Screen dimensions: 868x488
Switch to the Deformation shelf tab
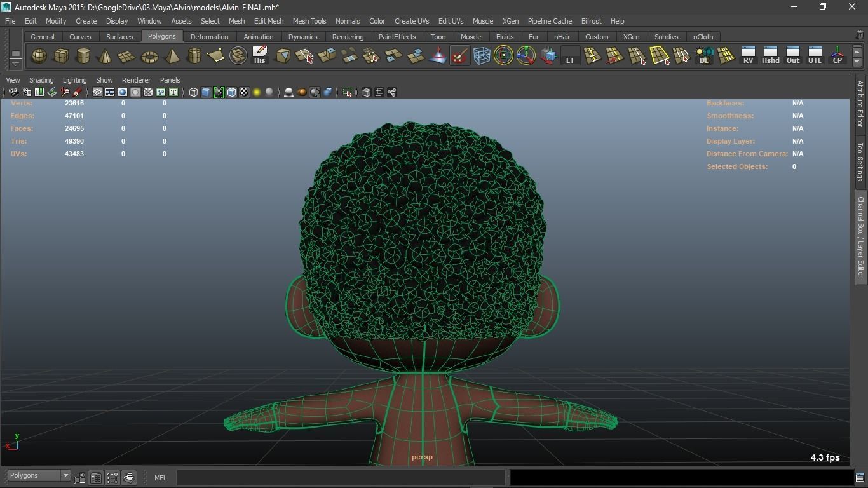[x=209, y=37]
